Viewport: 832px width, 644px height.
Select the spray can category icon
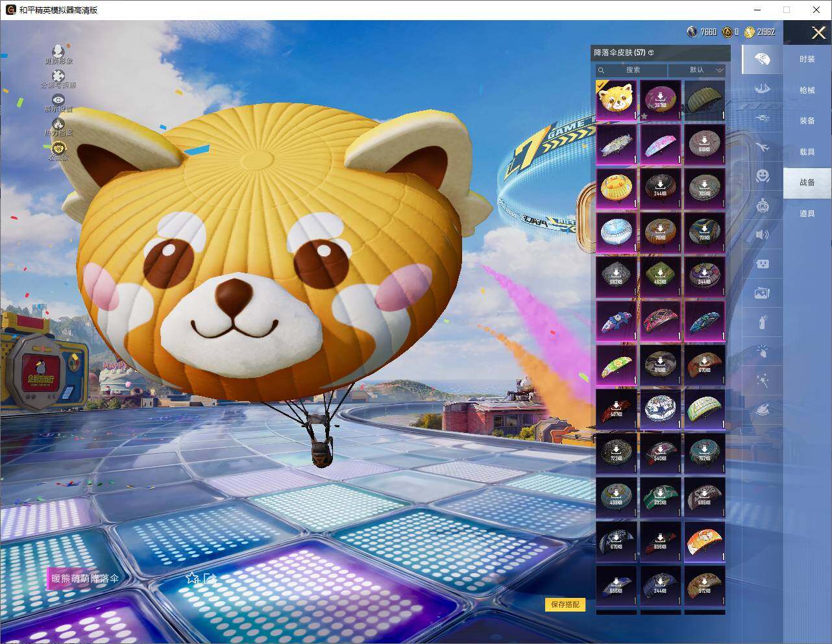(763, 322)
